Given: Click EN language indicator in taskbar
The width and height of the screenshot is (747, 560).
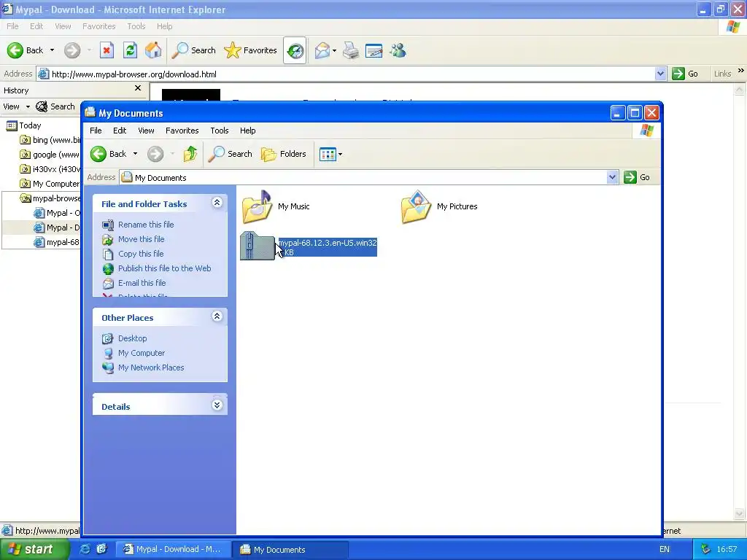Looking at the screenshot, I should coord(665,550).
